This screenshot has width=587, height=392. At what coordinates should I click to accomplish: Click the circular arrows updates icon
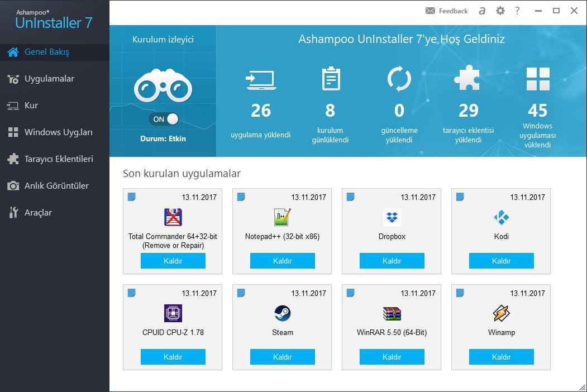(399, 79)
